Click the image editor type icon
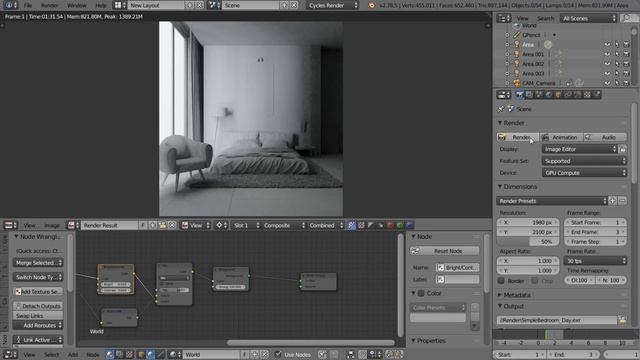 (x=10, y=225)
